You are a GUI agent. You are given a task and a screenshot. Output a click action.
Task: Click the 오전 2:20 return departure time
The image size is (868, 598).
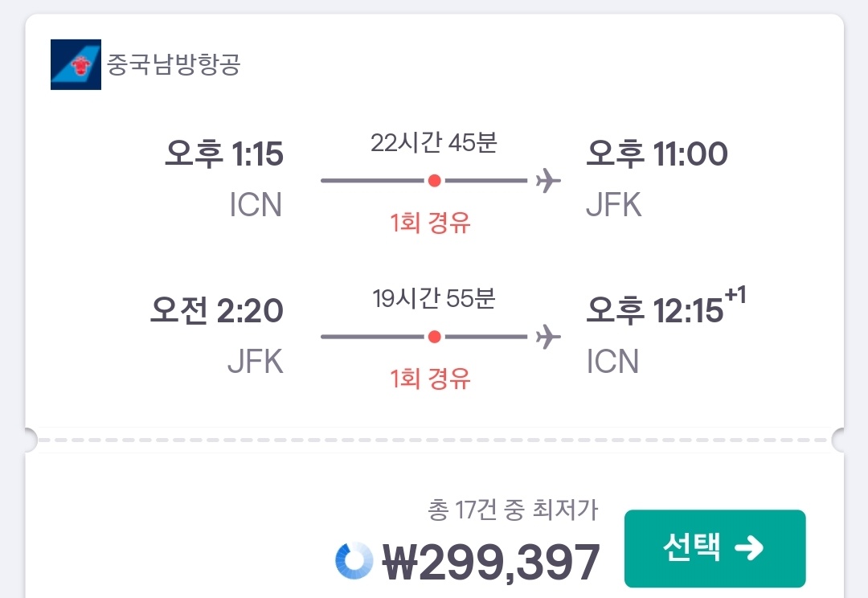click(x=217, y=311)
